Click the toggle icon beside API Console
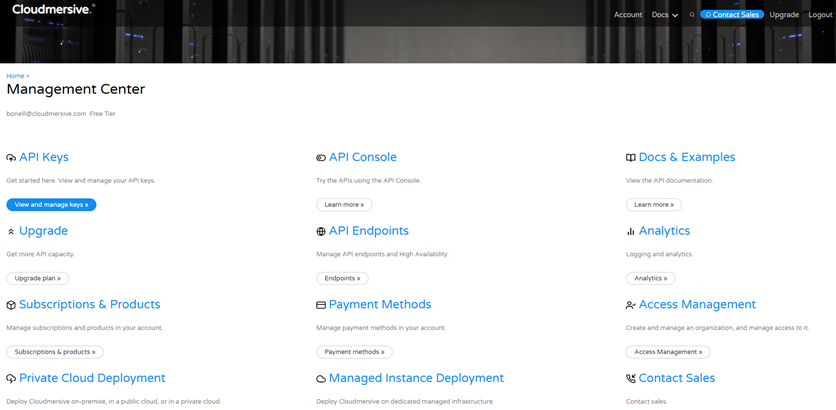The height and width of the screenshot is (410, 836). [x=321, y=158]
